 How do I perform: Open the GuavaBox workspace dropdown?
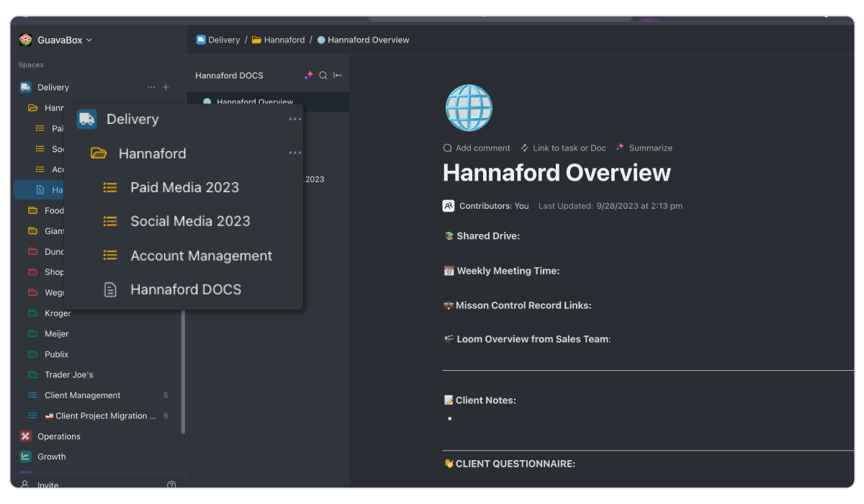(56, 40)
